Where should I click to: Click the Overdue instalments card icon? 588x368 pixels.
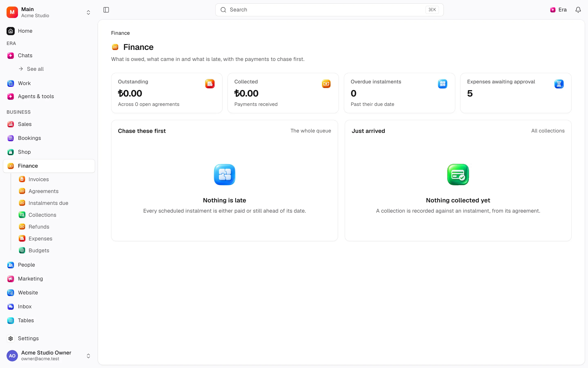(442, 84)
